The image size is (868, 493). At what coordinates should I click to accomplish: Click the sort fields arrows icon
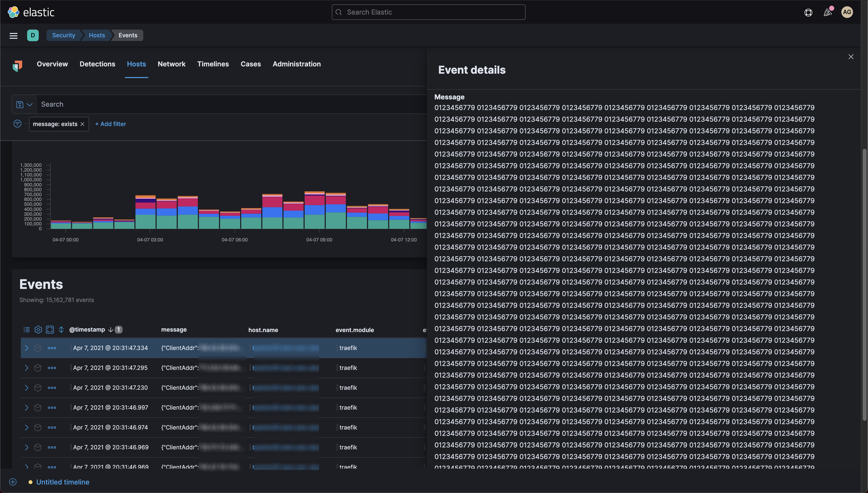click(61, 329)
